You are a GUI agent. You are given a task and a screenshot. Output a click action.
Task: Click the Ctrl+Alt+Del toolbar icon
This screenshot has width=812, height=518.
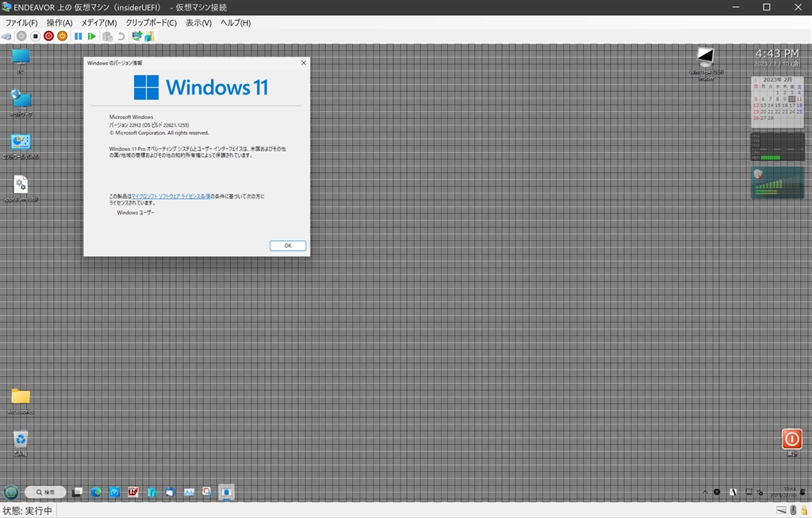coord(6,36)
